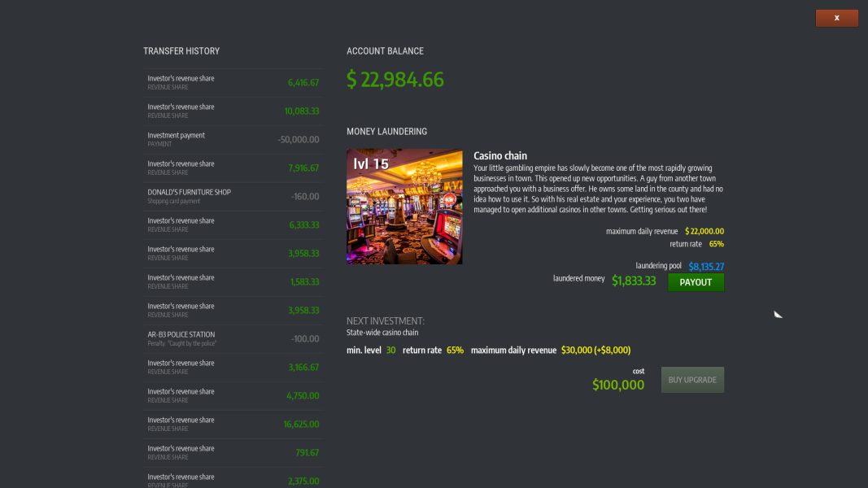Viewport: 868px width, 488px height.
Task: Click the laundered money amount $1,833.33
Action: (634, 281)
